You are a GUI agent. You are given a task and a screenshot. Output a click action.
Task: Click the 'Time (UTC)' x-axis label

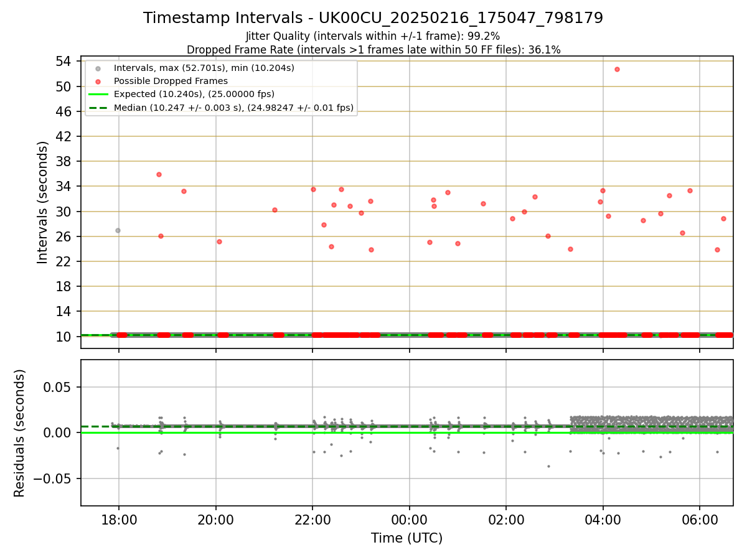[x=406, y=538]
